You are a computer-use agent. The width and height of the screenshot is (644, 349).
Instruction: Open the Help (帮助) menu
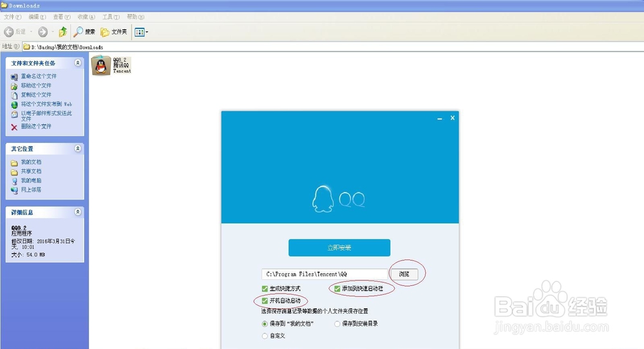135,17
